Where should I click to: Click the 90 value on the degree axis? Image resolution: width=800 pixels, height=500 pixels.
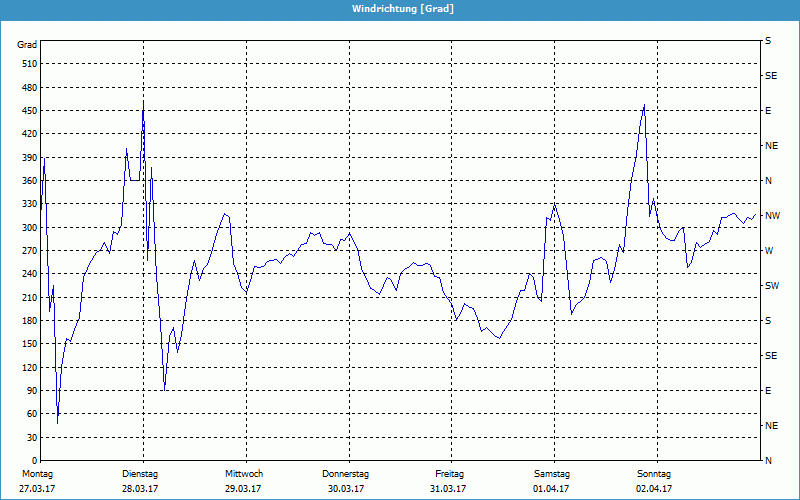pyautogui.click(x=31, y=391)
